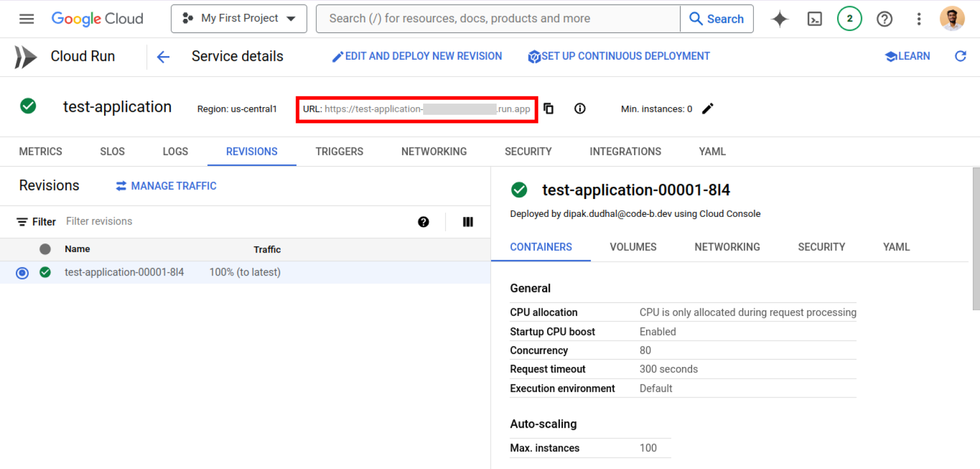Sort revisions by Traffic column
The image size is (980, 469).
tap(267, 250)
